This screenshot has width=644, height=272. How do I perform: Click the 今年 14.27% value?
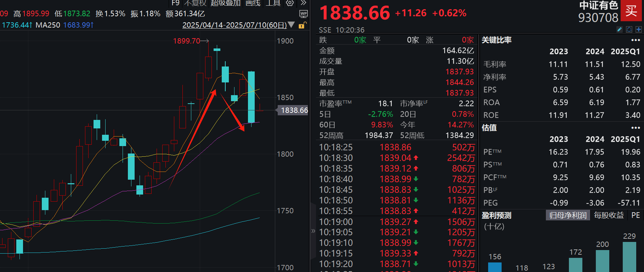pos(461,125)
